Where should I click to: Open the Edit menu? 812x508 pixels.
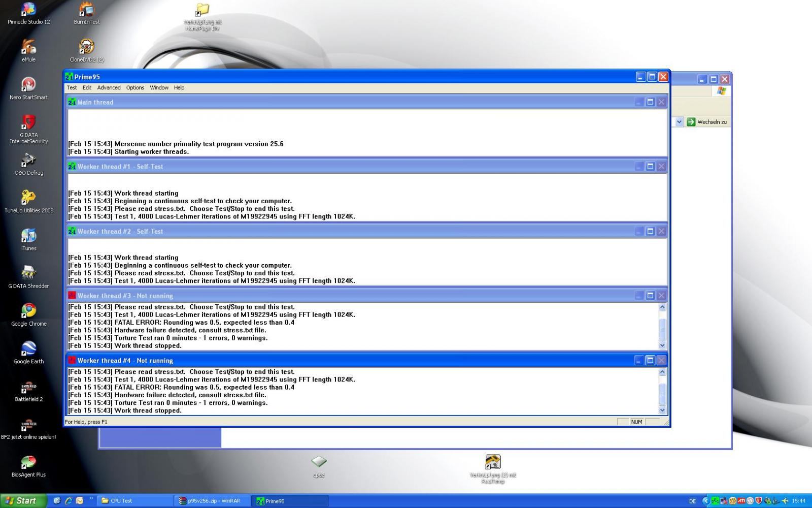(87, 87)
